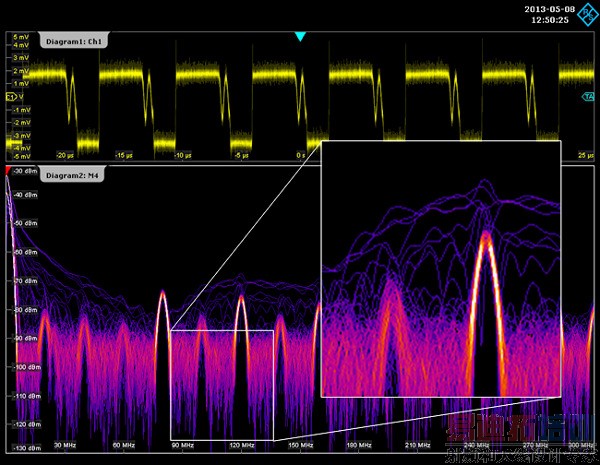The width and height of the screenshot is (600, 465).
Task: Click the 150 MHz frequency label
Action: pos(301,445)
